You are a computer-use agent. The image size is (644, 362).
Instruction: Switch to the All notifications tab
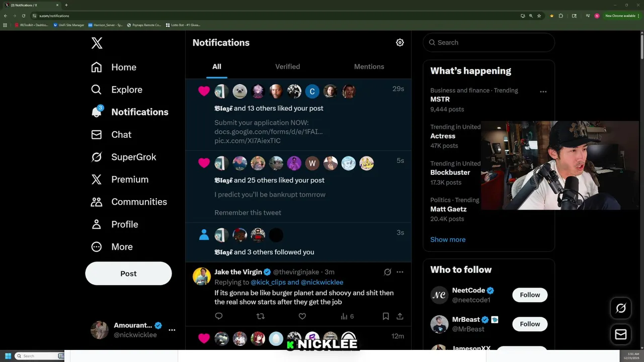(217, 66)
